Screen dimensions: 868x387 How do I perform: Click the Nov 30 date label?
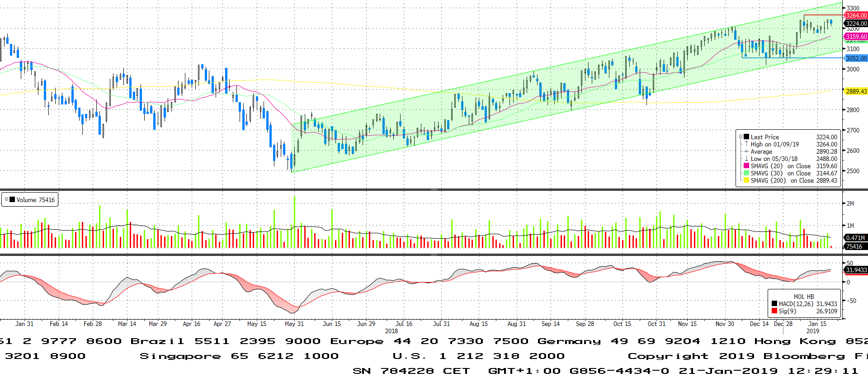725,324
